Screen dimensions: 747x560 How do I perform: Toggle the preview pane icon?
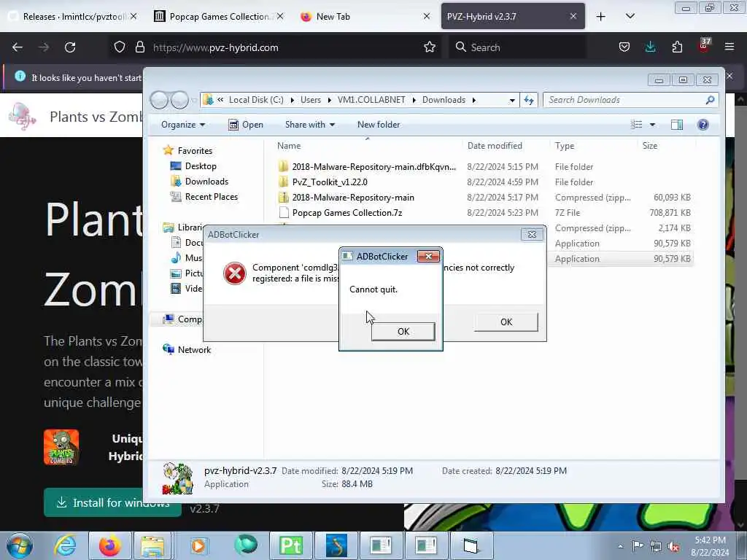tap(676, 125)
